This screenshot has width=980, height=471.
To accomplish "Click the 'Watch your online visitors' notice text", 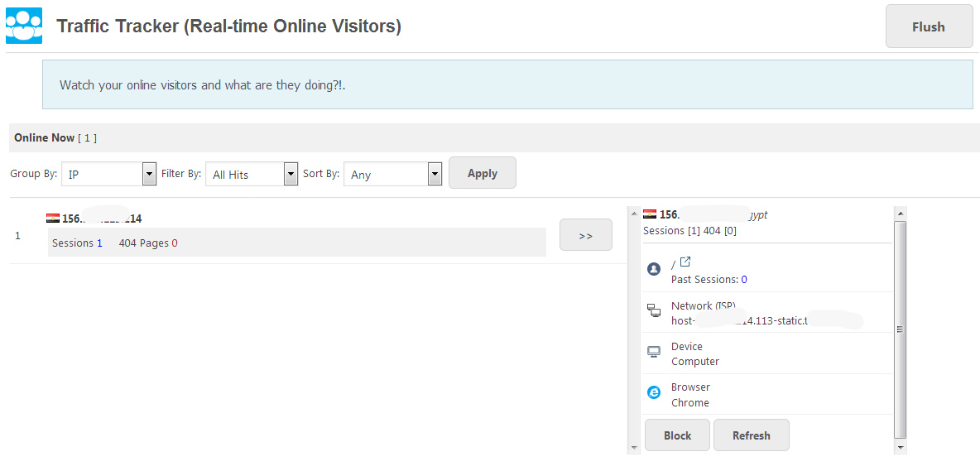I will [x=203, y=85].
